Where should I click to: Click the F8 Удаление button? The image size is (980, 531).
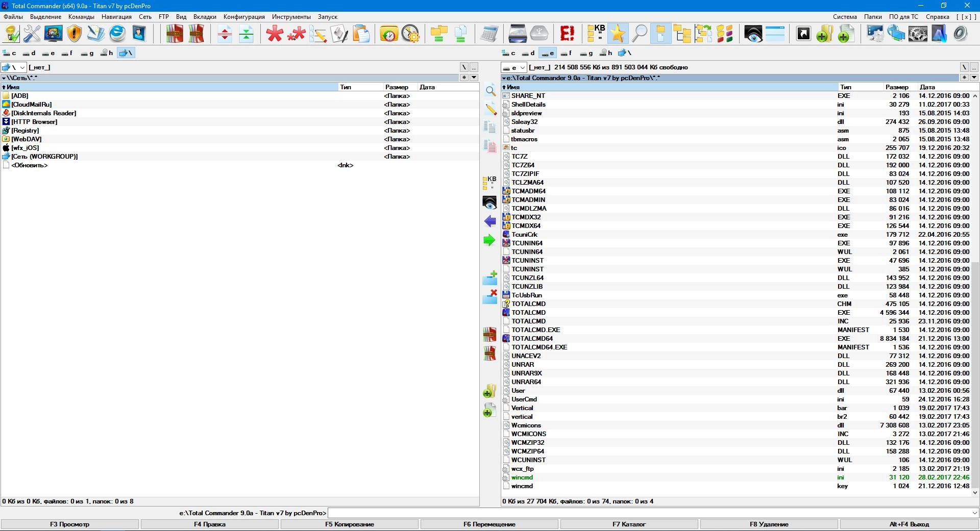tap(769, 524)
